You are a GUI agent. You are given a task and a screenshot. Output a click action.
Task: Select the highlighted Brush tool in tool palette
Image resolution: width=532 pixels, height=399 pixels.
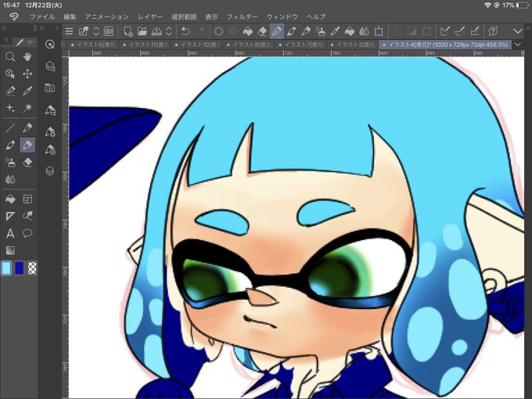27,146
